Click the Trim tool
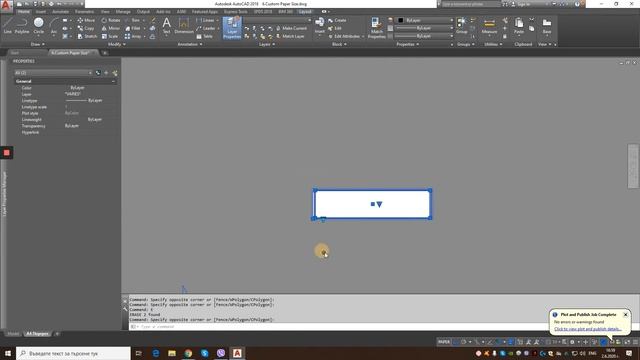Image resolution: width=640 pixels, height=360 pixels. [133, 20]
